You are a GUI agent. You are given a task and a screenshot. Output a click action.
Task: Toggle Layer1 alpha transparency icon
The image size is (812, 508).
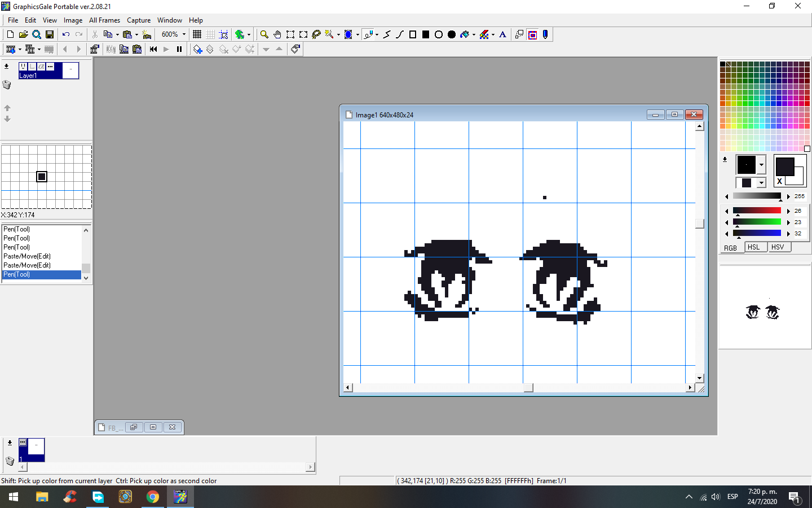tap(41, 67)
